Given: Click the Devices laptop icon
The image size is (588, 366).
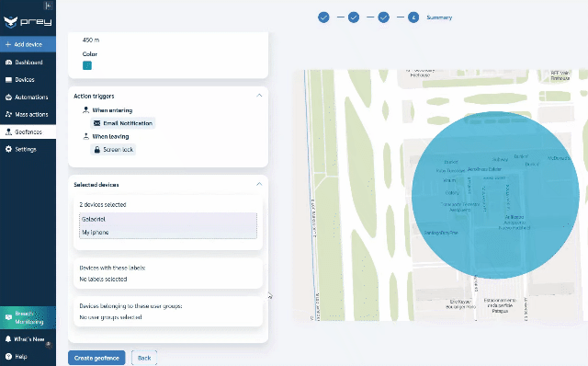Looking at the screenshot, I should [8, 80].
